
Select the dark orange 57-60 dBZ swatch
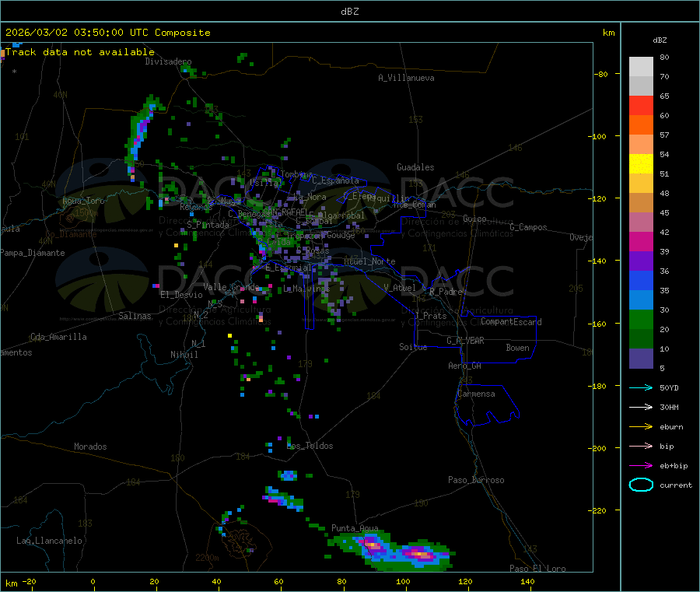click(x=641, y=125)
